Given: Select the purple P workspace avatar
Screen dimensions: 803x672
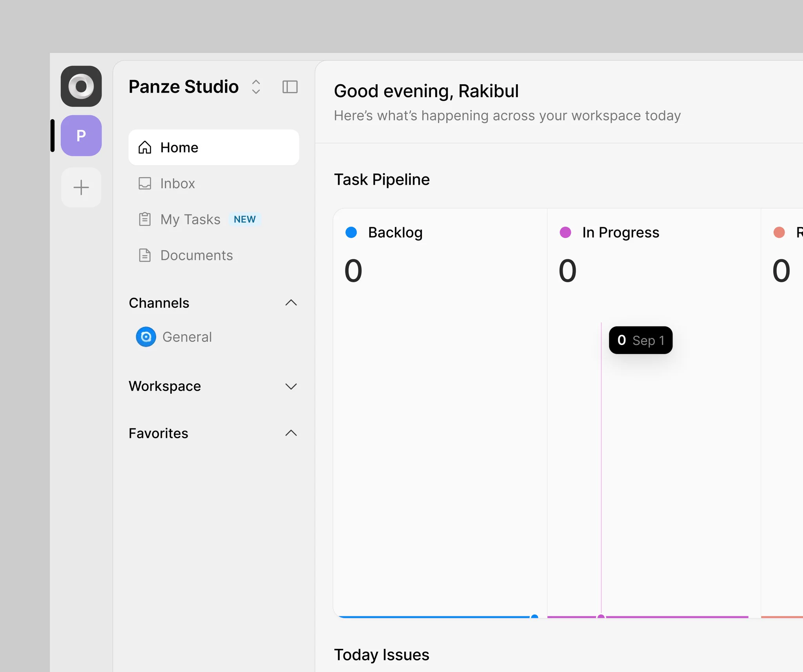Looking at the screenshot, I should point(81,136).
